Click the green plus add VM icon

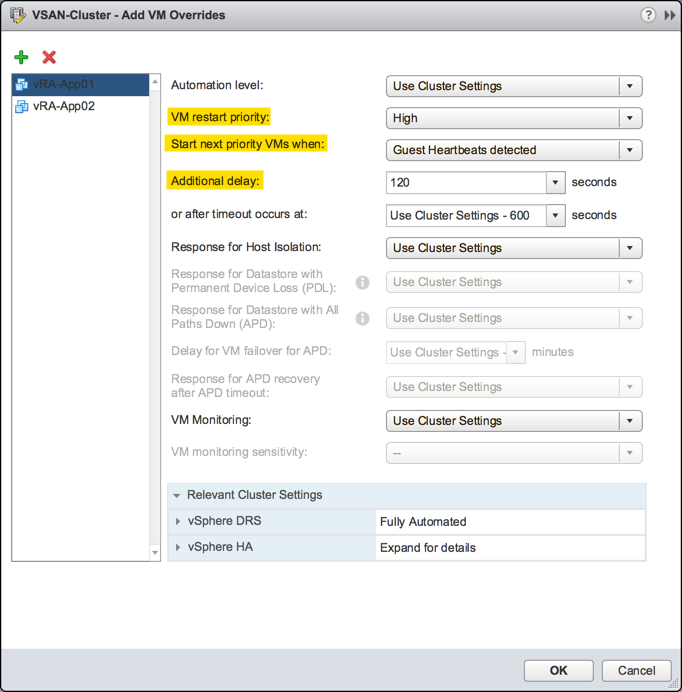(x=21, y=57)
